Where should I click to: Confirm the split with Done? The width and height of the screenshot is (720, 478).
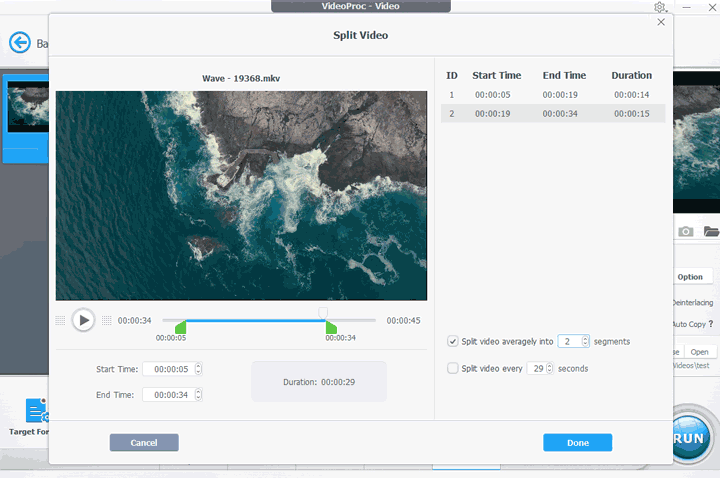(x=577, y=442)
